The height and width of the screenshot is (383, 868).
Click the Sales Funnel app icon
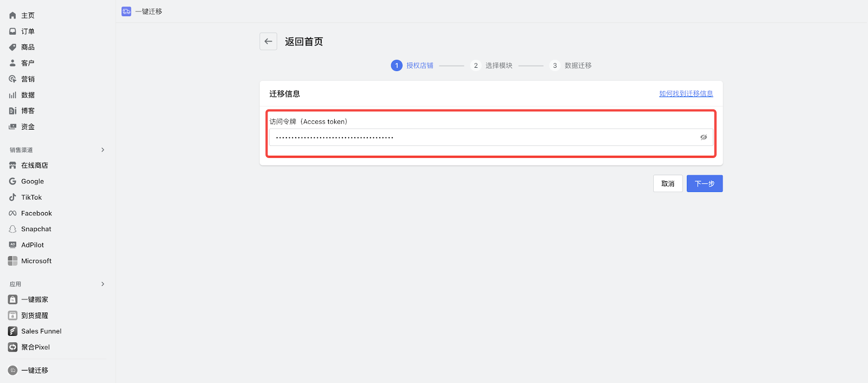12,331
